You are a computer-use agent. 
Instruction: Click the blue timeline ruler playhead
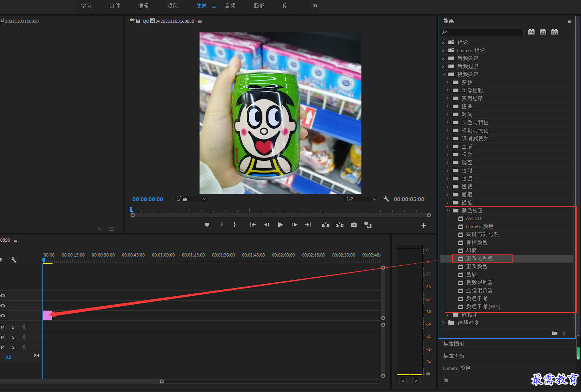pos(44,260)
